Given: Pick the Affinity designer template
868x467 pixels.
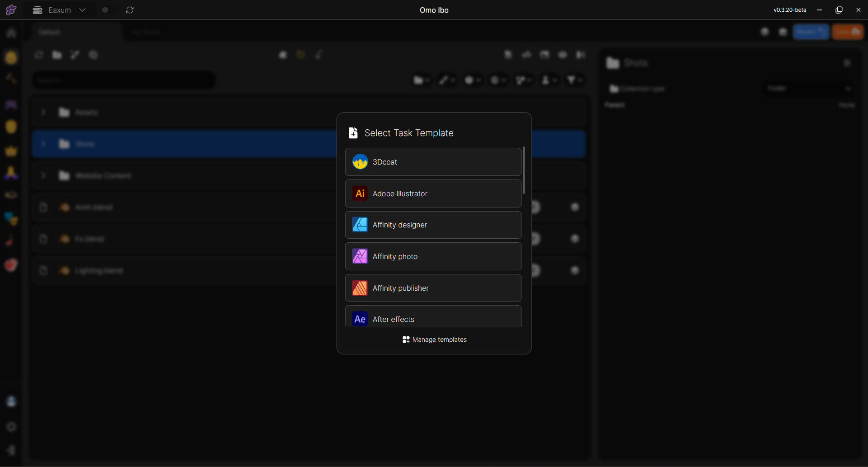Looking at the screenshot, I should (433, 225).
